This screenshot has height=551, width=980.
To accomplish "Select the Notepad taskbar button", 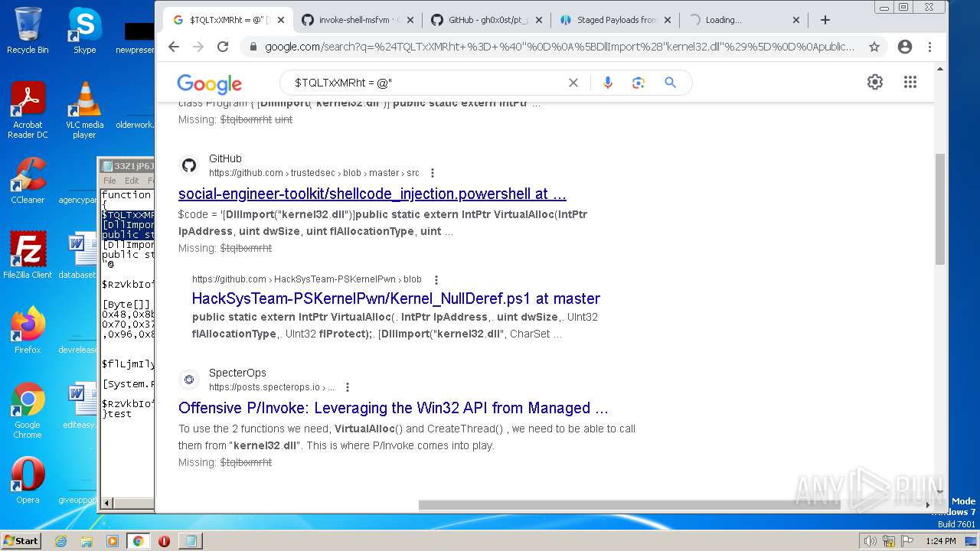I will pos(190,541).
